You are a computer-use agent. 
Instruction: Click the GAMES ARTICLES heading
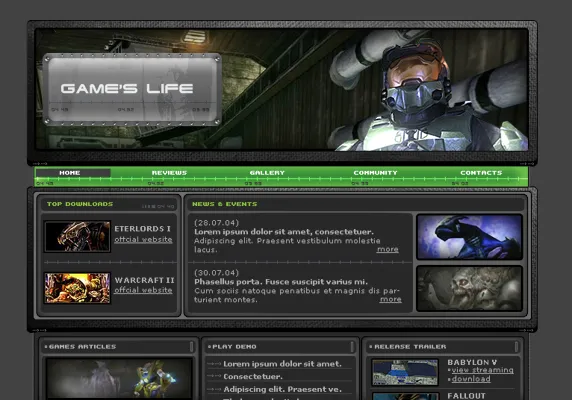click(82, 347)
